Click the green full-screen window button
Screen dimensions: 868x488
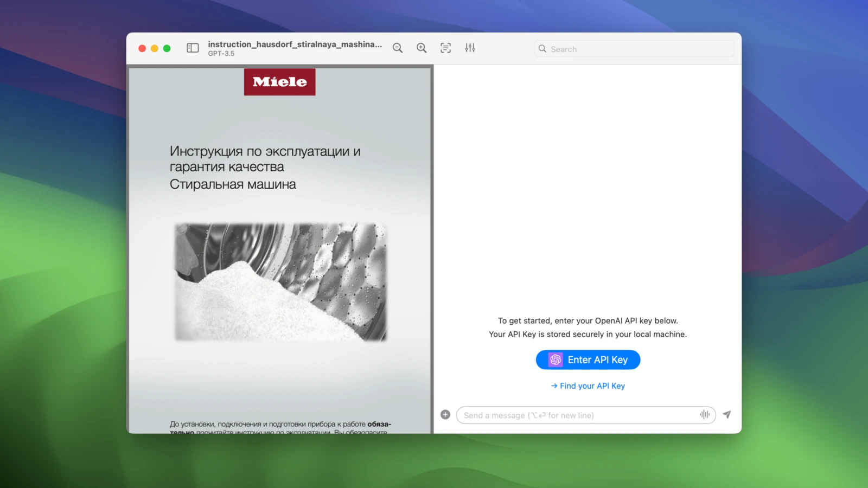pyautogui.click(x=167, y=48)
